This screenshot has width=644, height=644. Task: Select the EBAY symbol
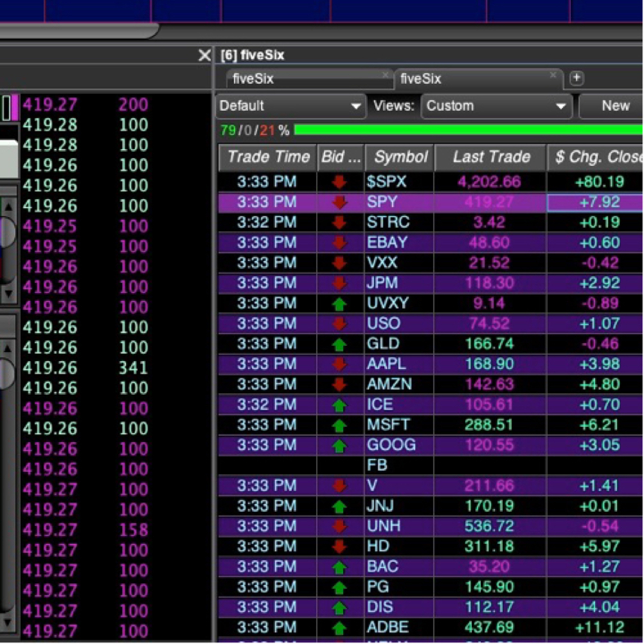pos(387,243)
